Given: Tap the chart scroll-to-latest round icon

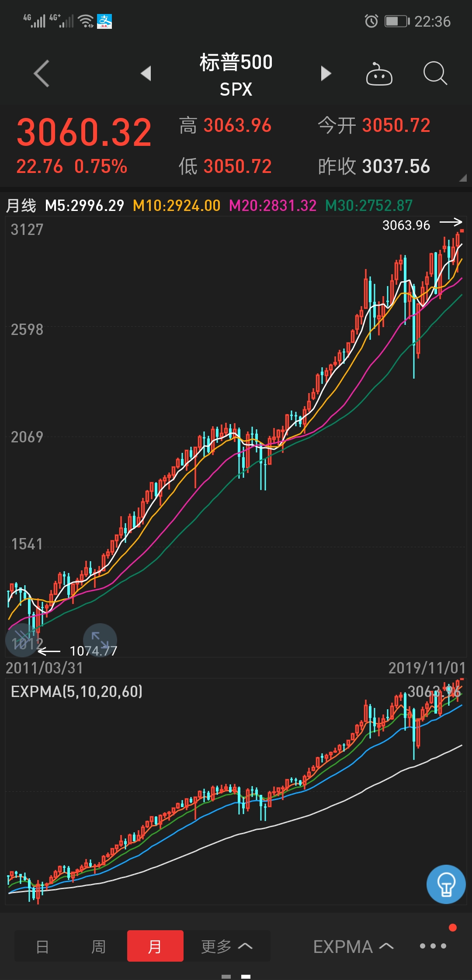Looking at the screenshot, I should 22,640.
